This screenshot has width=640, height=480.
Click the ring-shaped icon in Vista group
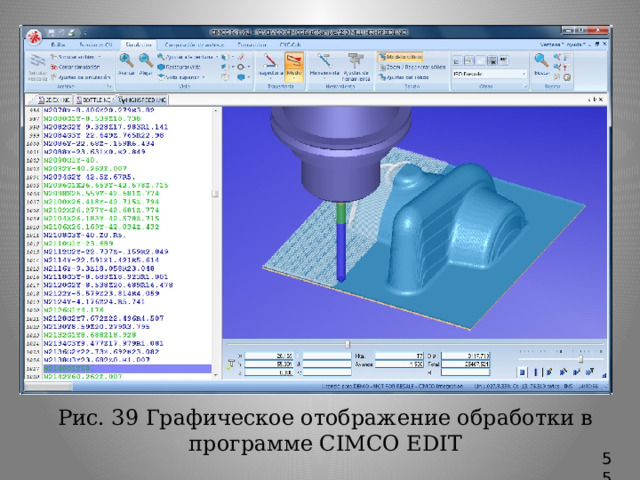241,67
